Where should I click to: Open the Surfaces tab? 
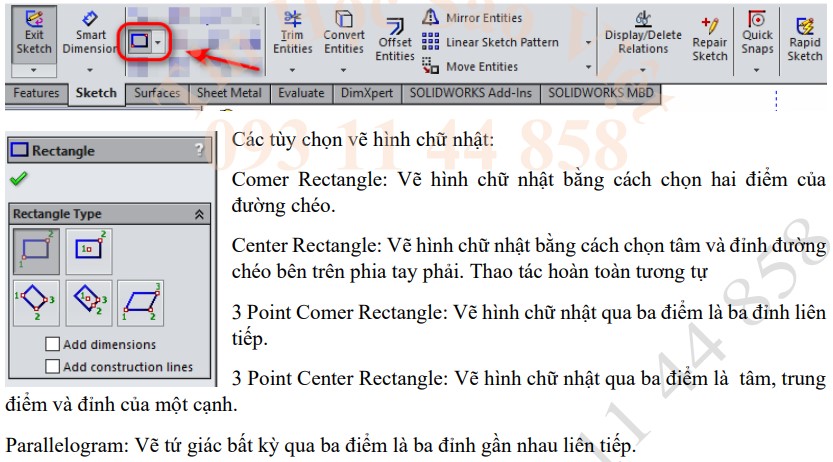(157, 93)
